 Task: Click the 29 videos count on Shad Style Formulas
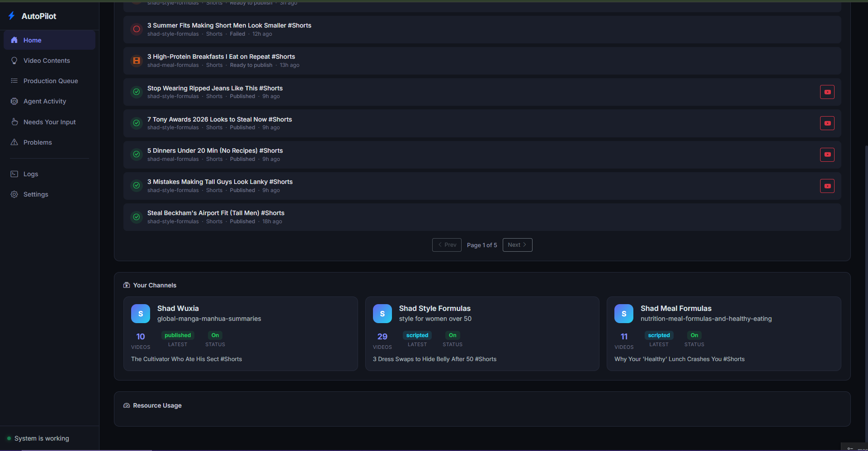coord(382,337)
